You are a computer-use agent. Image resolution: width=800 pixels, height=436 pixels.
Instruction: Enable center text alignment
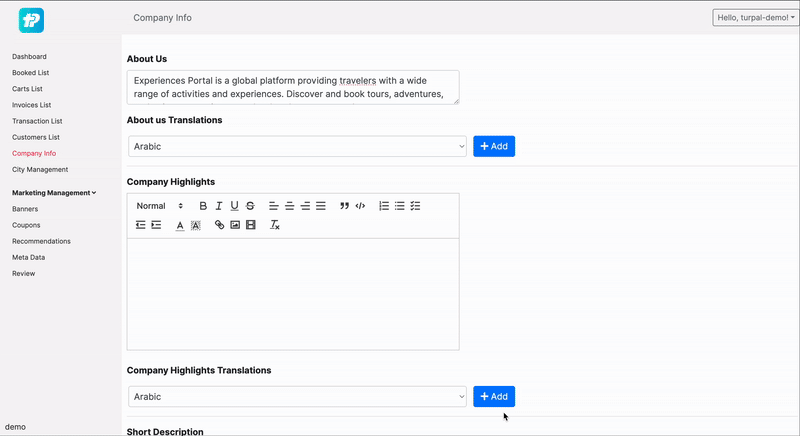click(x=289, y=206)
